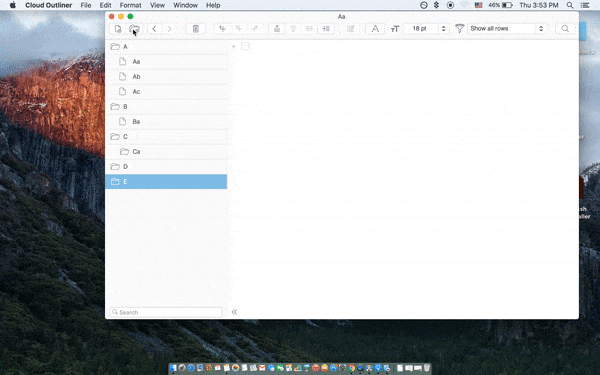Click the toolbar search magnifier icon
Viewport: 600px width, 375px height.
point(565,29)
